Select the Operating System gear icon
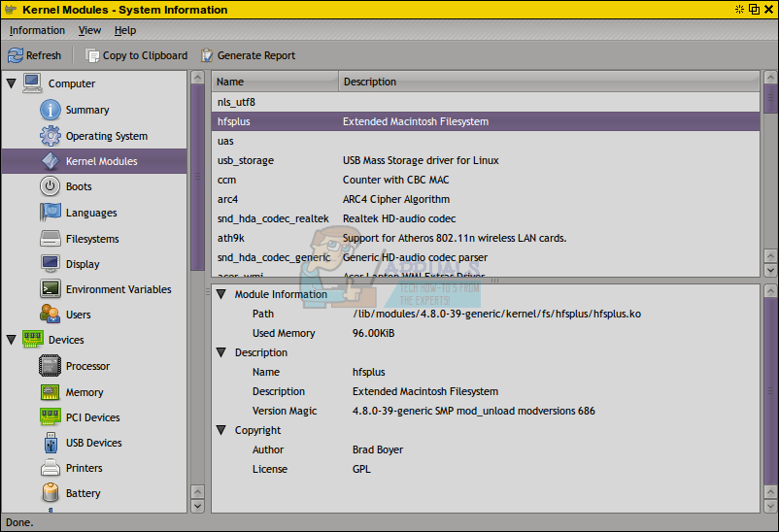 51,136
